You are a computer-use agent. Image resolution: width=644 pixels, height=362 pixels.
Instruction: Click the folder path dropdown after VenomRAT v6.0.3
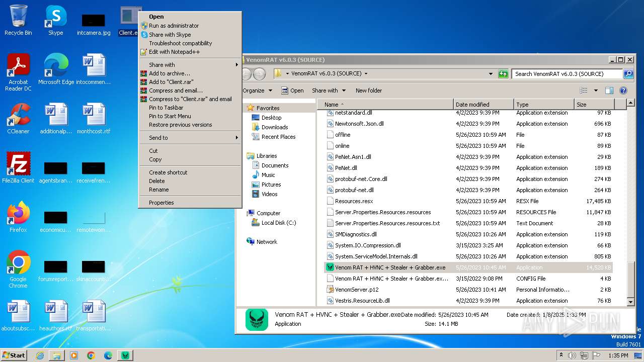tap(366, 73)
